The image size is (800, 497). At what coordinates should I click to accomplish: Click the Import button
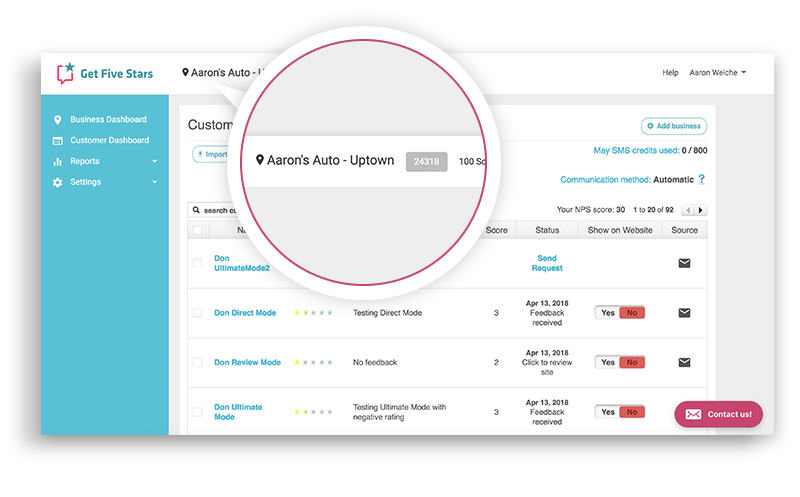click(x=212, y=154)
